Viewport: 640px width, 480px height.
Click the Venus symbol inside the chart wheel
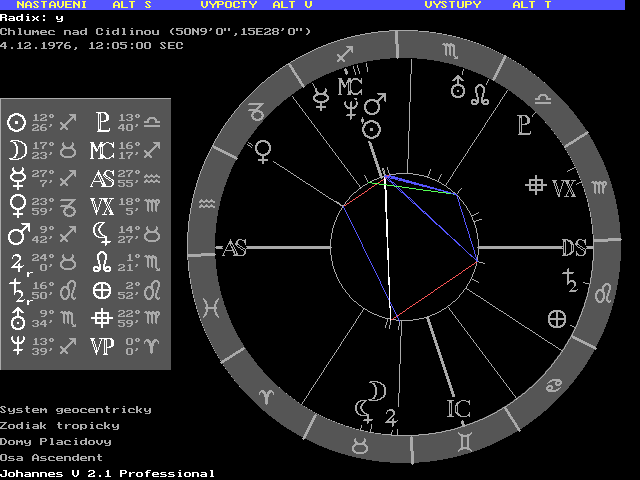(x=264, y=151)
